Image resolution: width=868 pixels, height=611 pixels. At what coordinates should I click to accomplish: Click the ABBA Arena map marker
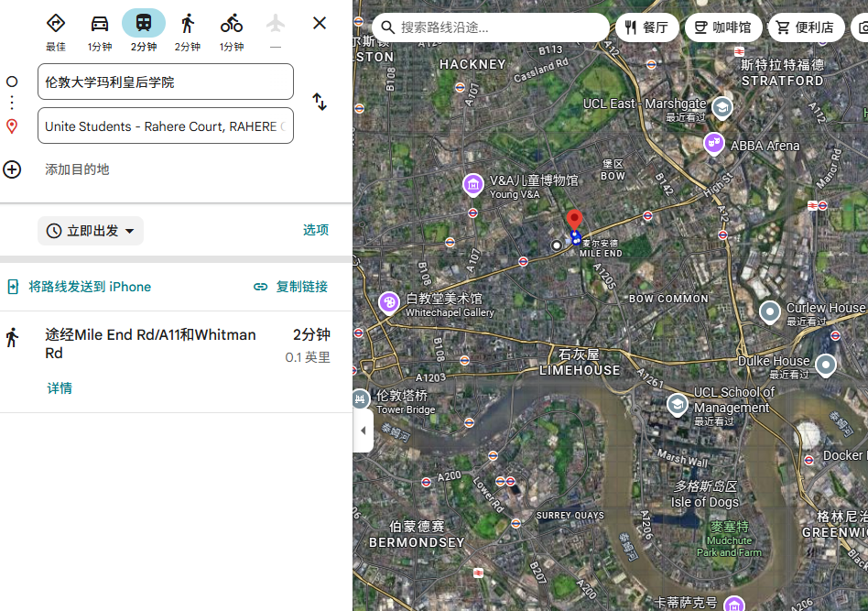(x=714, y=144)
